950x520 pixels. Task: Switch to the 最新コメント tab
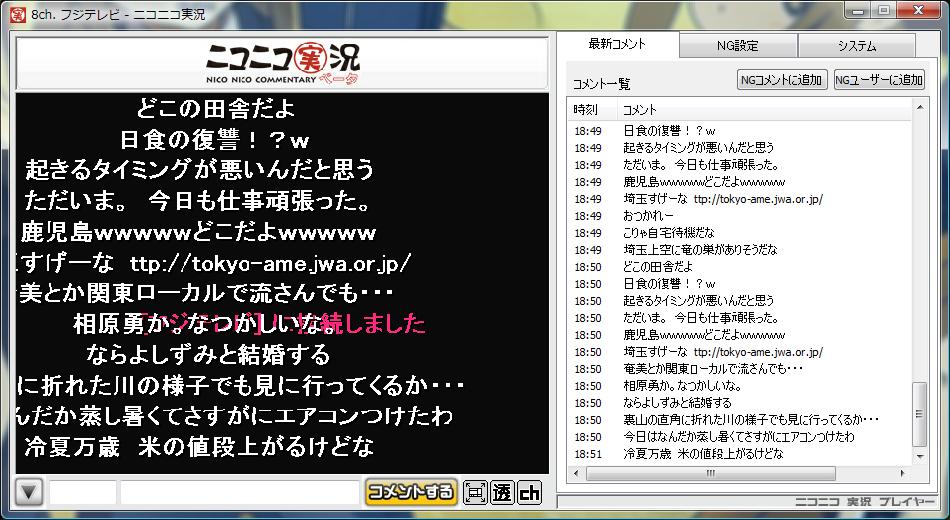pos(617,44)
